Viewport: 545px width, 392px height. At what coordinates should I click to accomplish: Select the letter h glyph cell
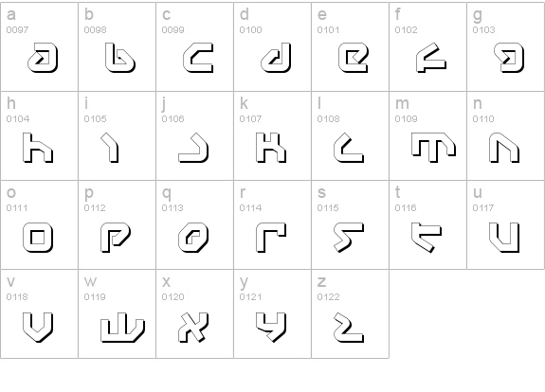pos(39,135)
